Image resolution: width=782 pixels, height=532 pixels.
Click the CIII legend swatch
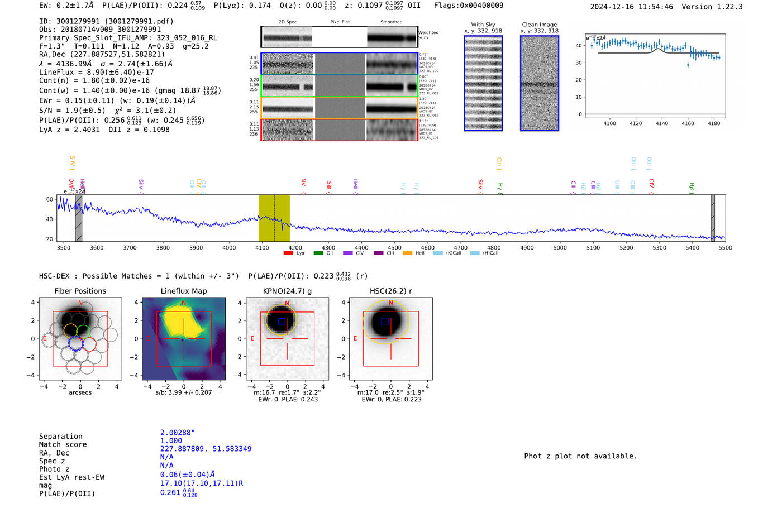(379, 253)
